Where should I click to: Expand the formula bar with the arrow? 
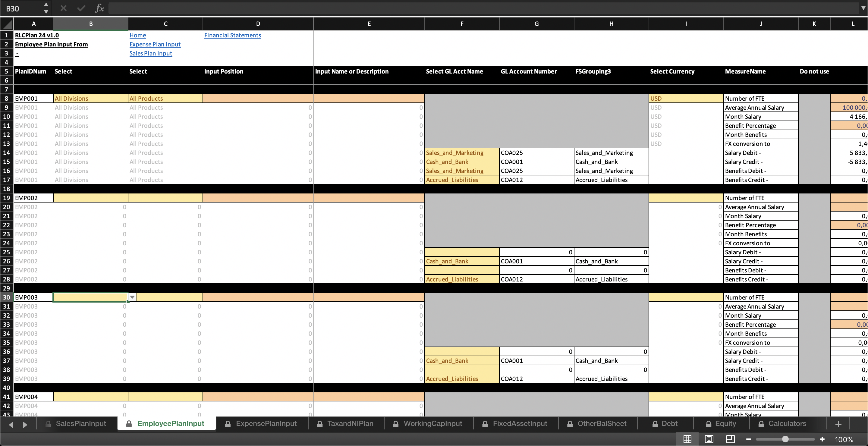[863, 8]
